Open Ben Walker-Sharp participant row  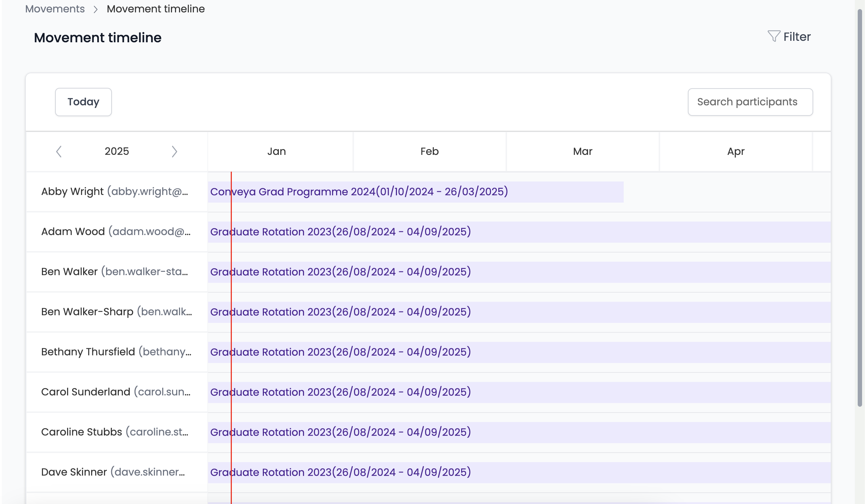[117, 312]
